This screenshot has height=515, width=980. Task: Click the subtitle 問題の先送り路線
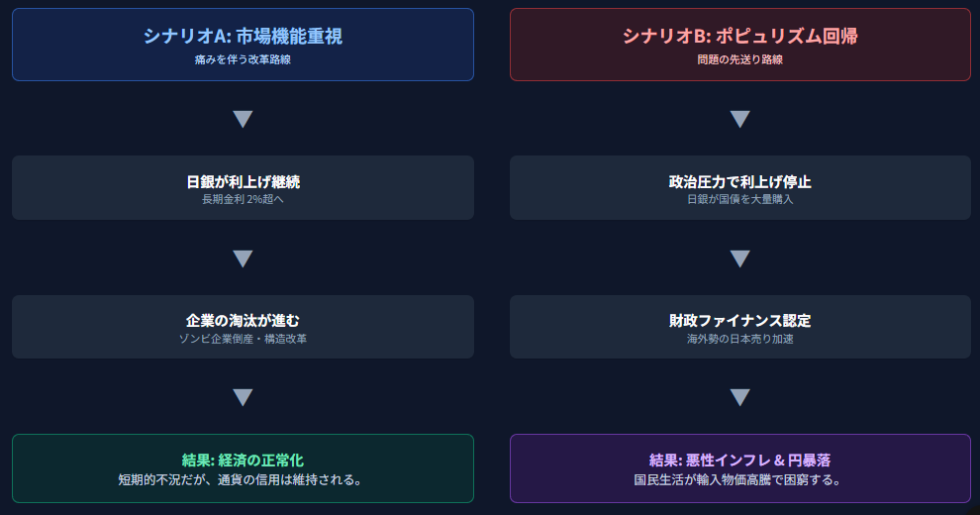coord(739,59)
